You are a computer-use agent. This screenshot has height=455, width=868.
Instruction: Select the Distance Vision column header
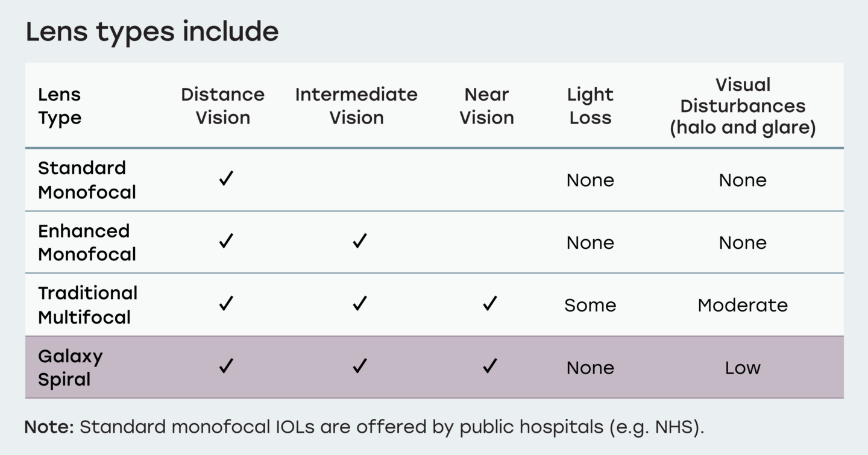click(x=223, y=106)
